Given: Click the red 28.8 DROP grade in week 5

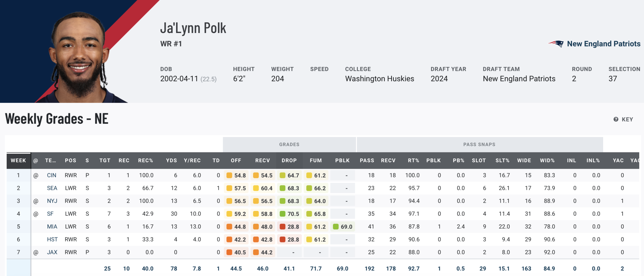Looking at the screenshot, I should point(289,227).
